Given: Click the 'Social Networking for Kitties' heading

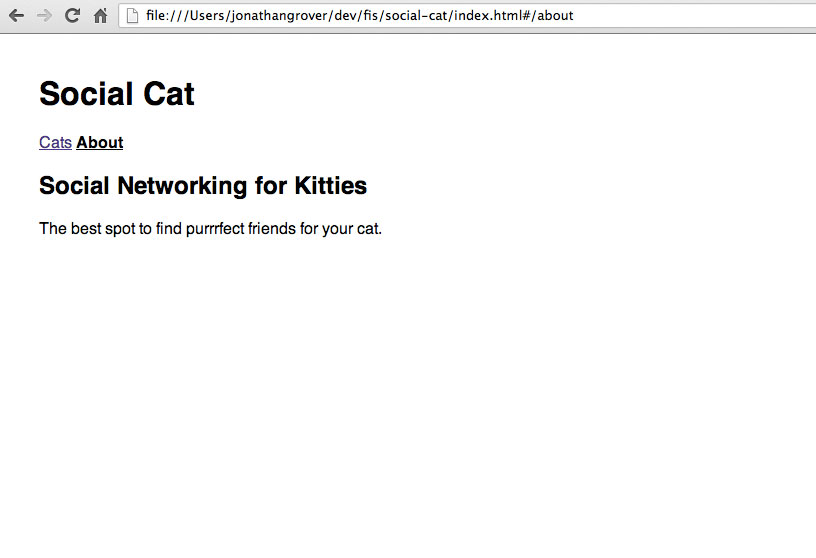Looking at the screenshot, I should click(202, 186).
